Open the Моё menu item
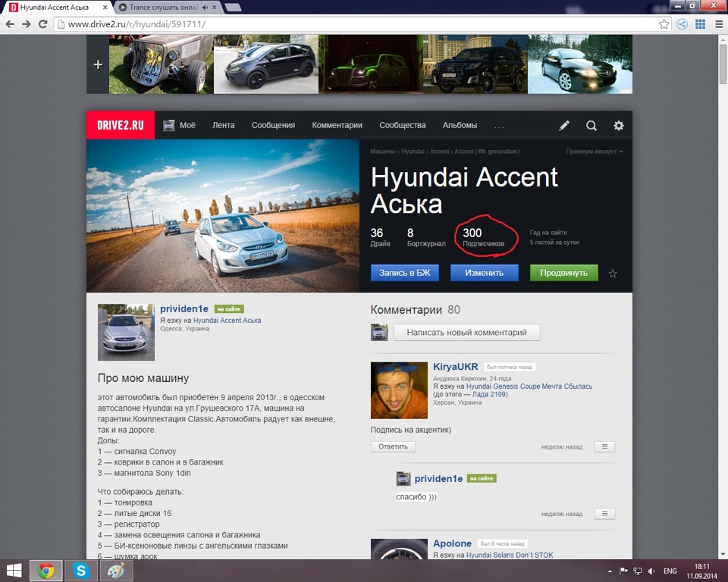Viewport: 728px width, 582px height. tap(187, 125)
